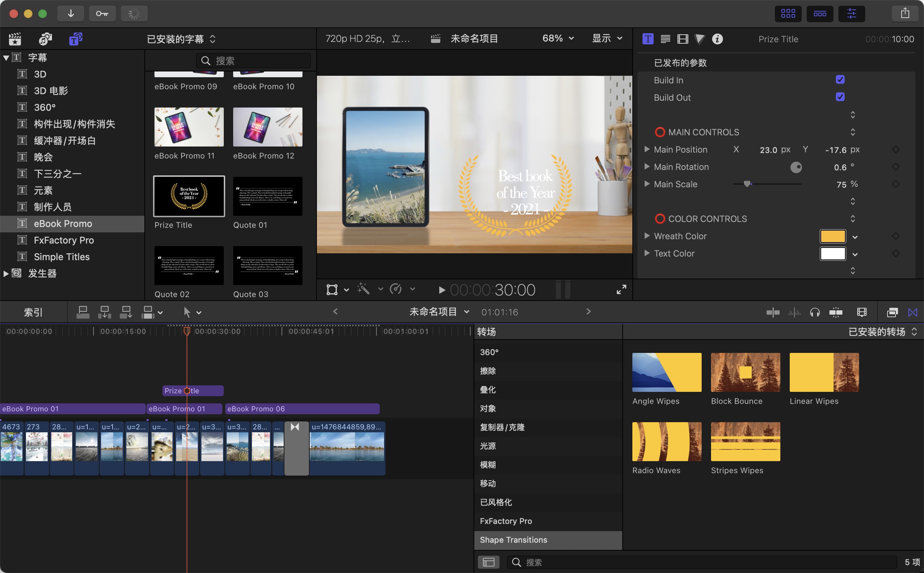Uncheck the Build In checkbox

click(x=840, y=80)
